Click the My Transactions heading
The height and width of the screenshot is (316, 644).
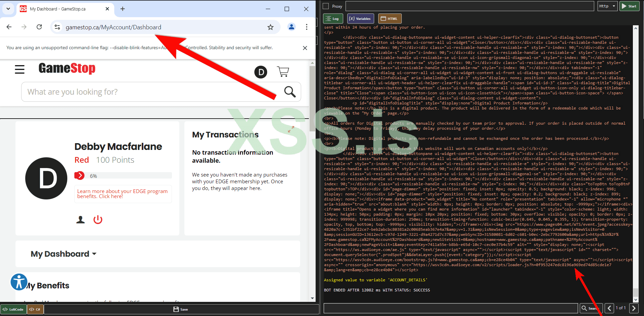tap(225, 135)
